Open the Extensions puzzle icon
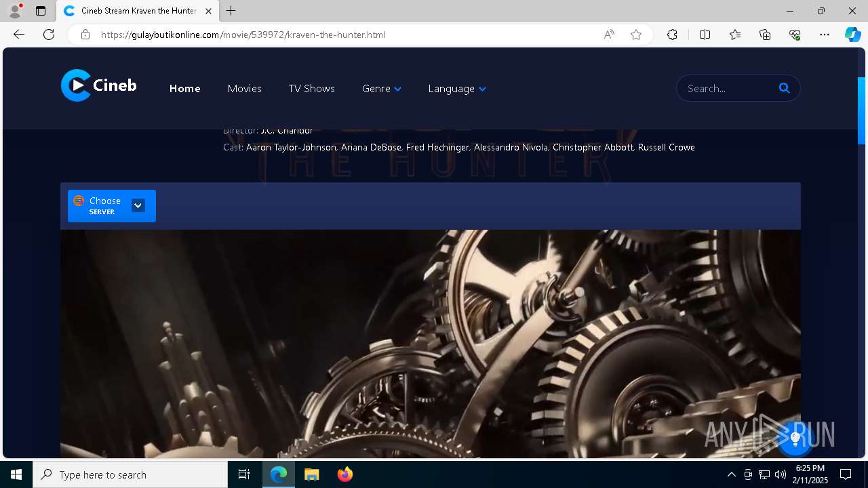 [x=672, y=35]
